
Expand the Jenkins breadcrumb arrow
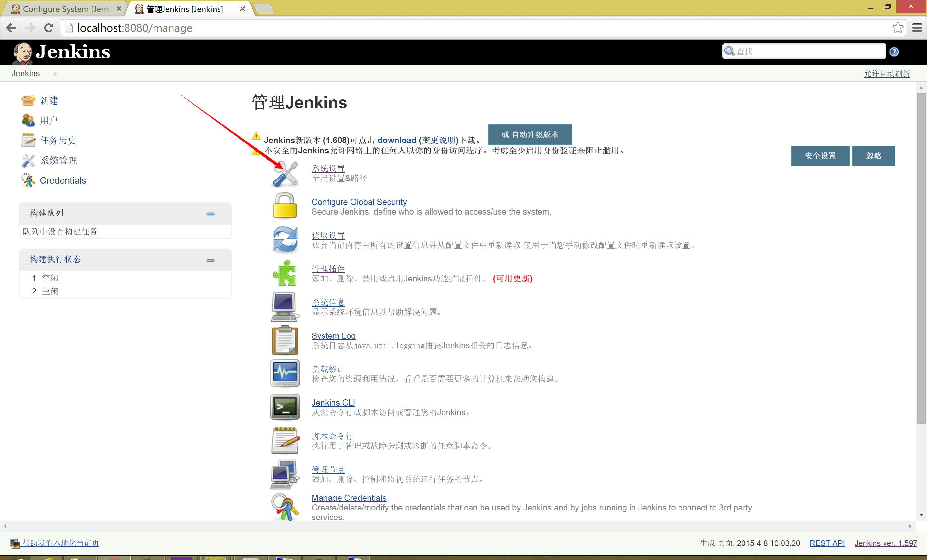(55, 74)
